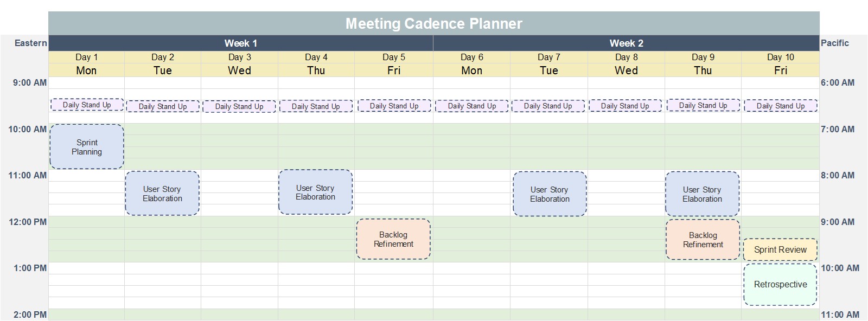
Task: Select the 12:00 PM time label
Action: point(28,222)
